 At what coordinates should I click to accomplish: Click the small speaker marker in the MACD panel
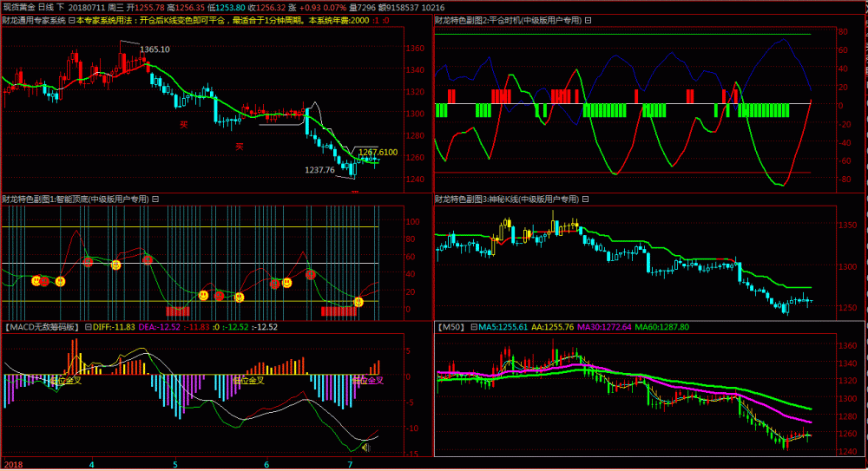(365, 448)
